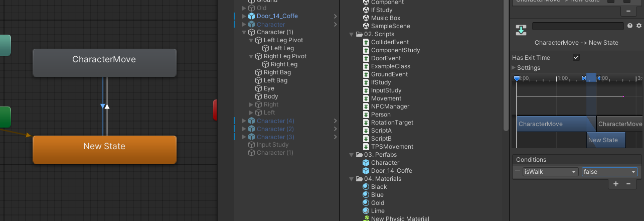Remove the selected condition with minus button
This screenshot has width=644, height=221.
tap(628, 184)
